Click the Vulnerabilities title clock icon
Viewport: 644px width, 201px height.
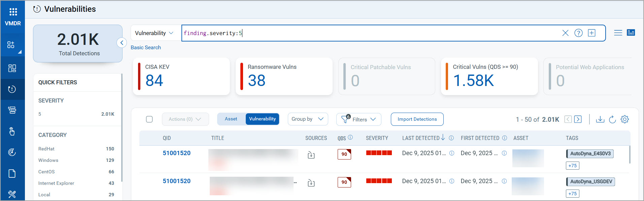click(37, 9)
